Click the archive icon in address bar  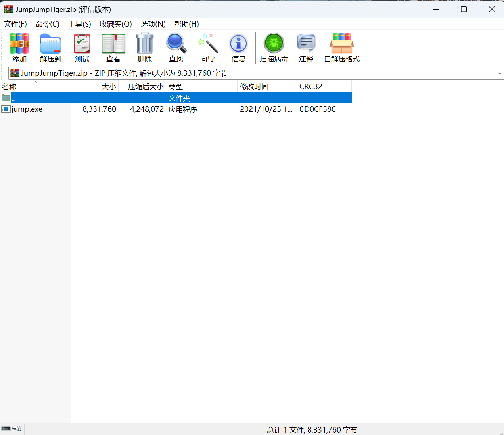click(x=14, y=73)
